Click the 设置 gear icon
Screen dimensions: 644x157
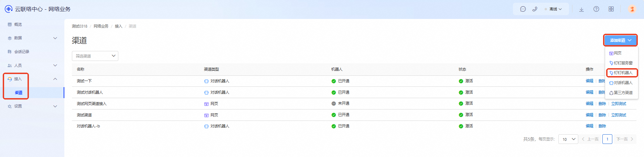pyautogui.click(x=10, y=106)
